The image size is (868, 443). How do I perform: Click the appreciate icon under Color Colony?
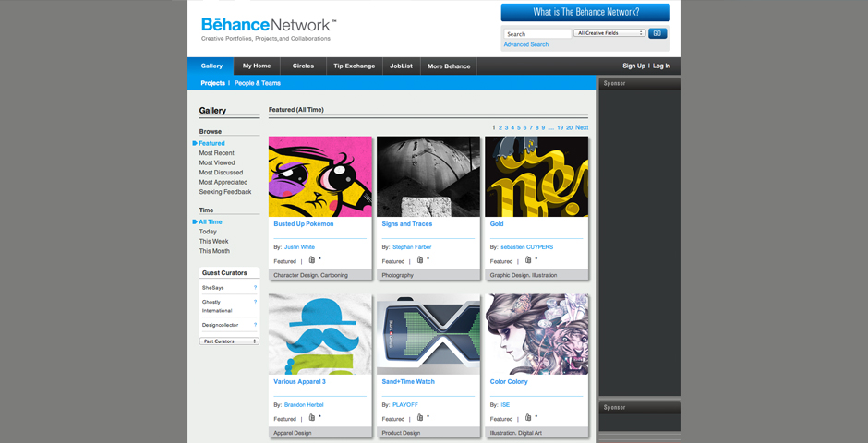528,417
